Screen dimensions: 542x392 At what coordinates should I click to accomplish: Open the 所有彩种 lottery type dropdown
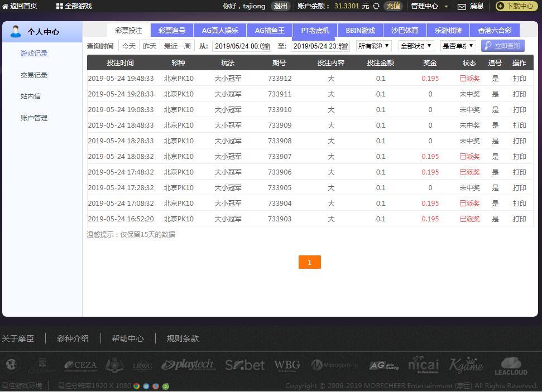[x=373, y=46]
